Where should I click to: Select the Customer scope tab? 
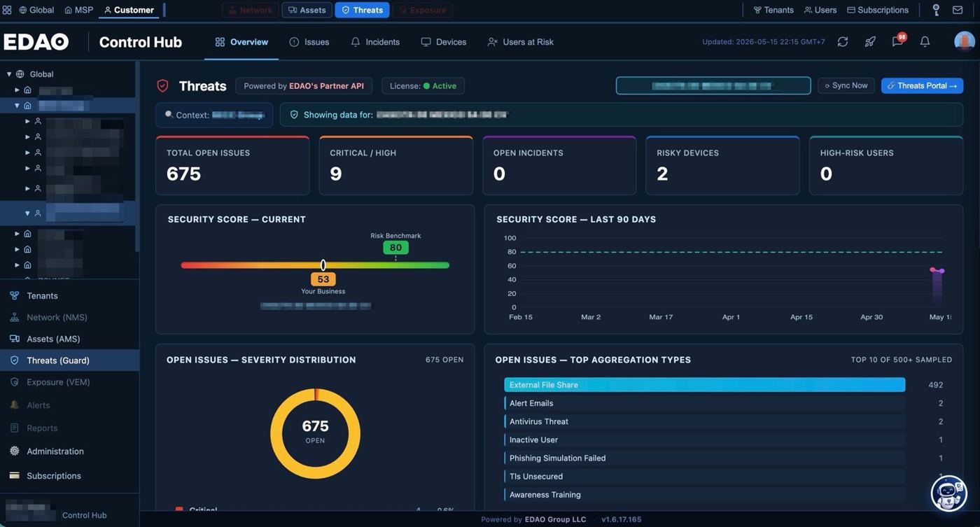coord(129,10)
